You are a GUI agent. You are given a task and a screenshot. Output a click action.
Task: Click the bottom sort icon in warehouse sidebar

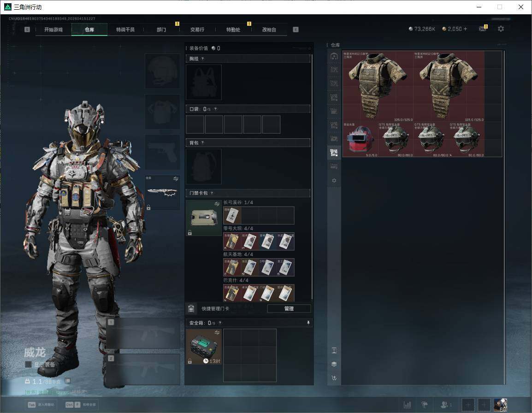pyautogui.click(x=334, y=378)
